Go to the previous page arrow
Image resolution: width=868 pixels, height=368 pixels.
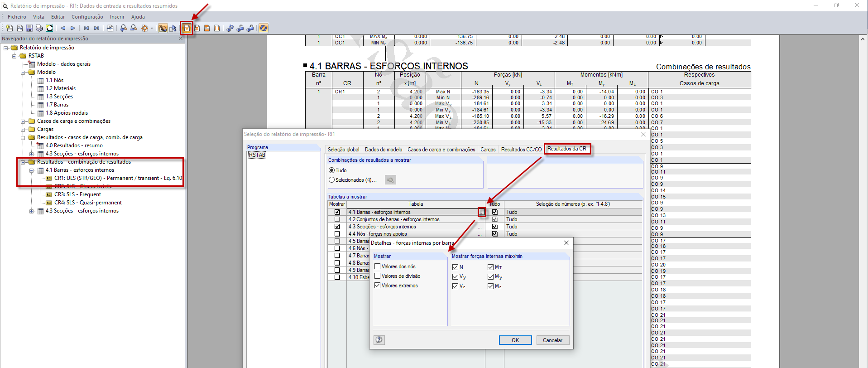[63, 28]
